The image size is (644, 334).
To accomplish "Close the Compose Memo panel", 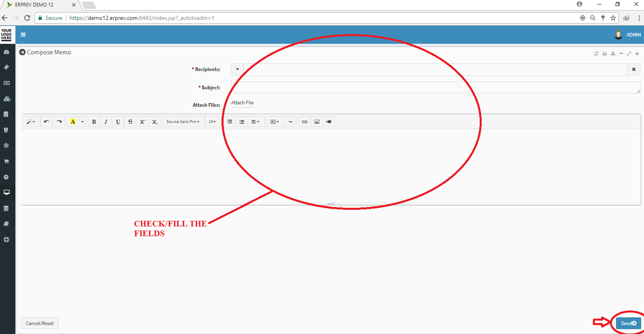I will click(637, 54).
